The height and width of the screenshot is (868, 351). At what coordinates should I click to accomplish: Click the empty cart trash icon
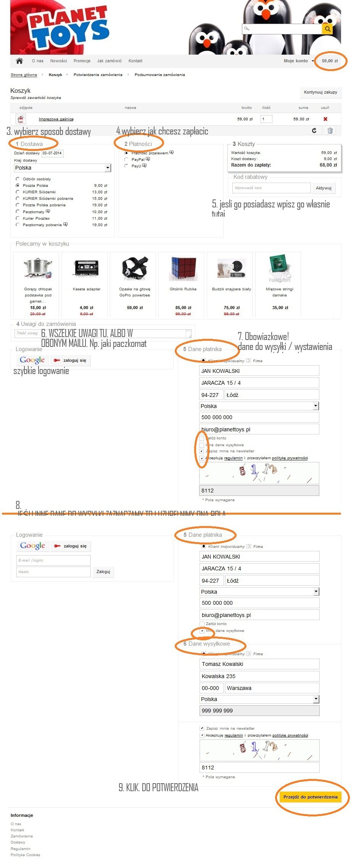[x=330, y=130]
